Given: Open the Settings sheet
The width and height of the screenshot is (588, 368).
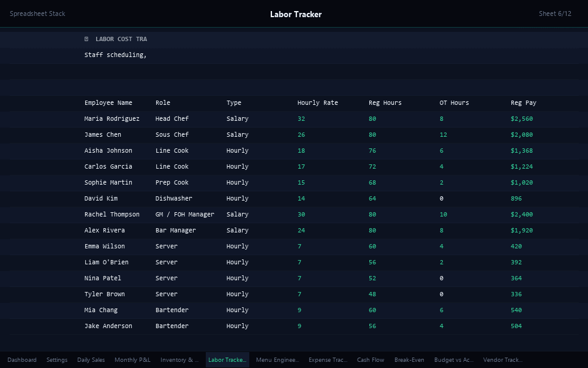Looking at the screenshot, I should [57, 360].
